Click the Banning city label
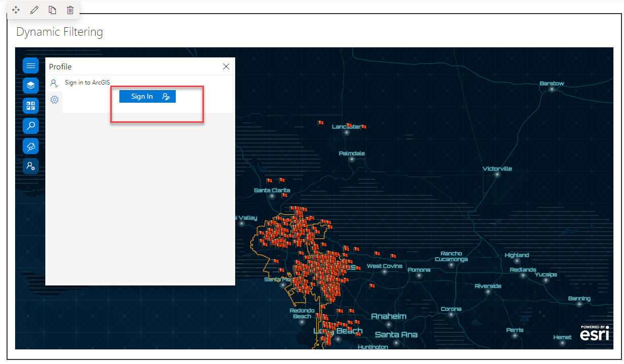 (x=579, y=298)
